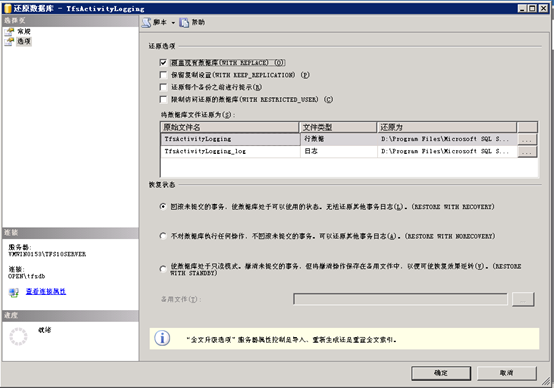Select the General (常规) page
The height and width of the screenshot is (388, 554).
click(24, 31)
